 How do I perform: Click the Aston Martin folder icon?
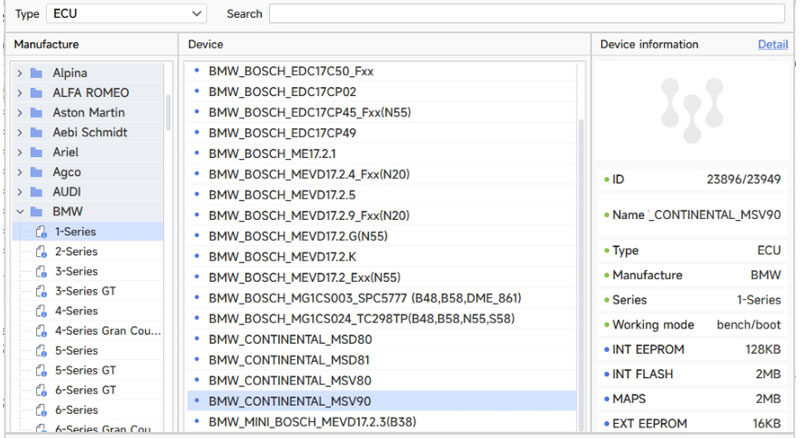36,113
